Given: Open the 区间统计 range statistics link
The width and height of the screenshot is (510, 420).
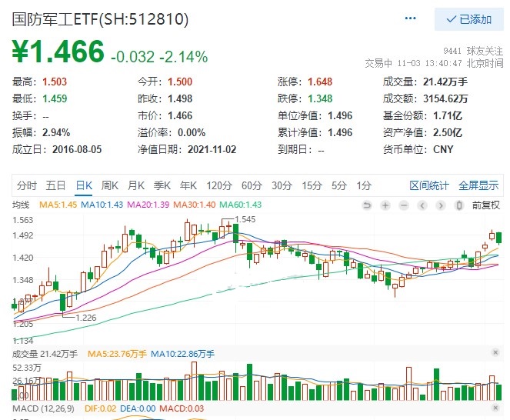Looking at the screenshot, I should (x=429, y=185).
